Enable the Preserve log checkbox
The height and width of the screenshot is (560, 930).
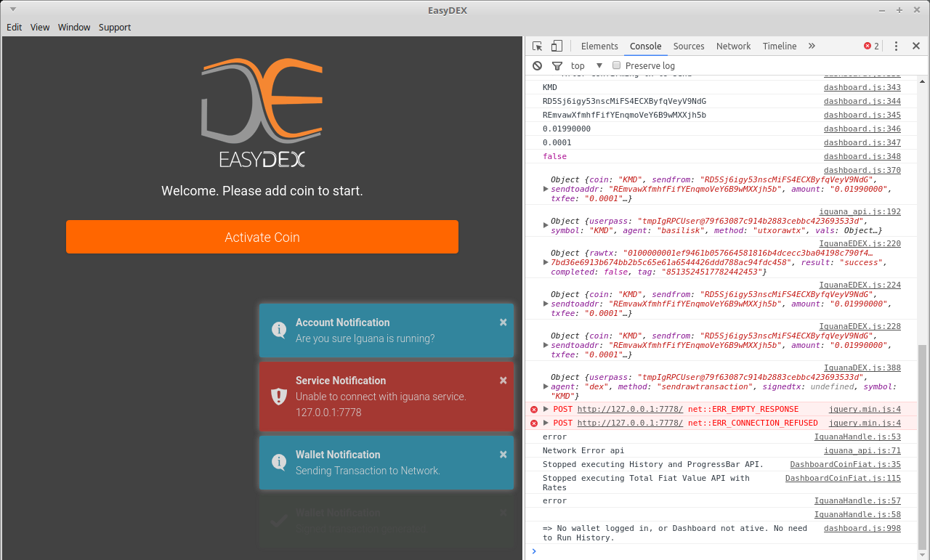point(617,65)
